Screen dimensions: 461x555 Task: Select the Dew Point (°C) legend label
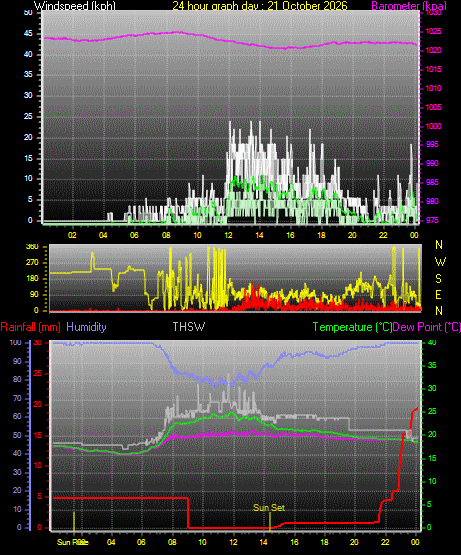(427, 327)
